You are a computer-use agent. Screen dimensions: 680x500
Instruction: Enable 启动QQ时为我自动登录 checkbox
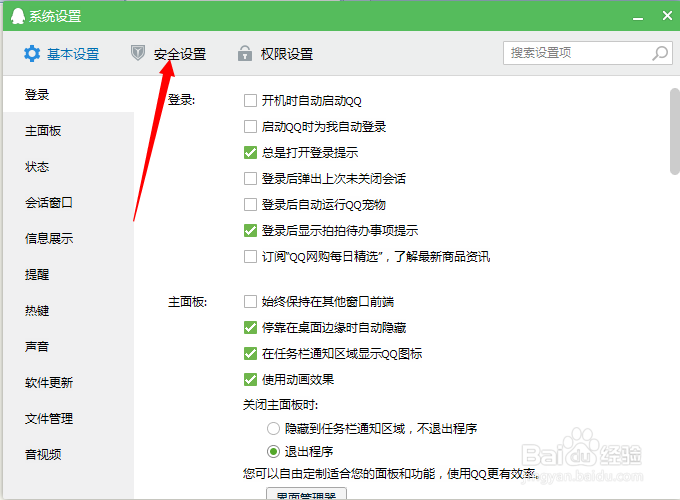click(x=250, y=127)
